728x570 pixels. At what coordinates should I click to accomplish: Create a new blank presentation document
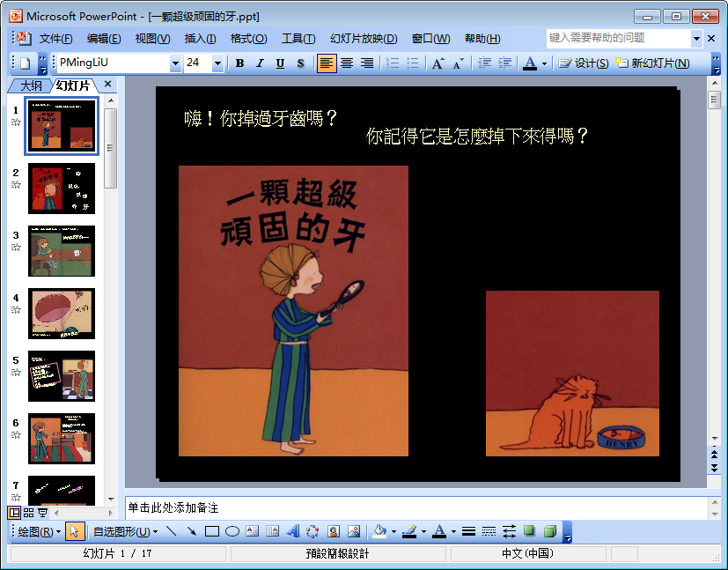[x=26, y=63]
